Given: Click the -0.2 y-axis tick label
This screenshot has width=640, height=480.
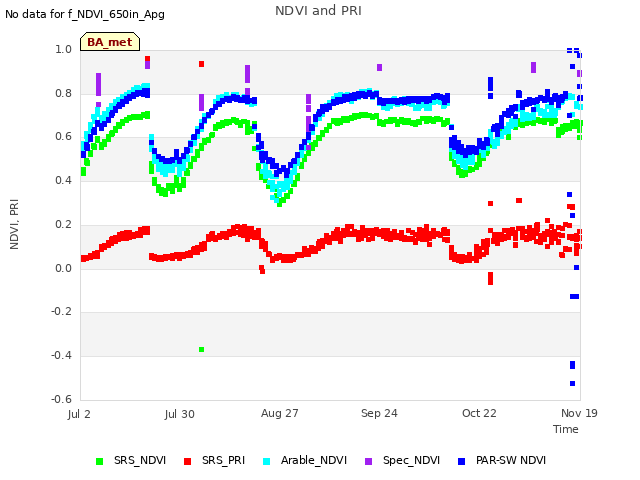Looking at the screenshot, I should tap(62, 312).
